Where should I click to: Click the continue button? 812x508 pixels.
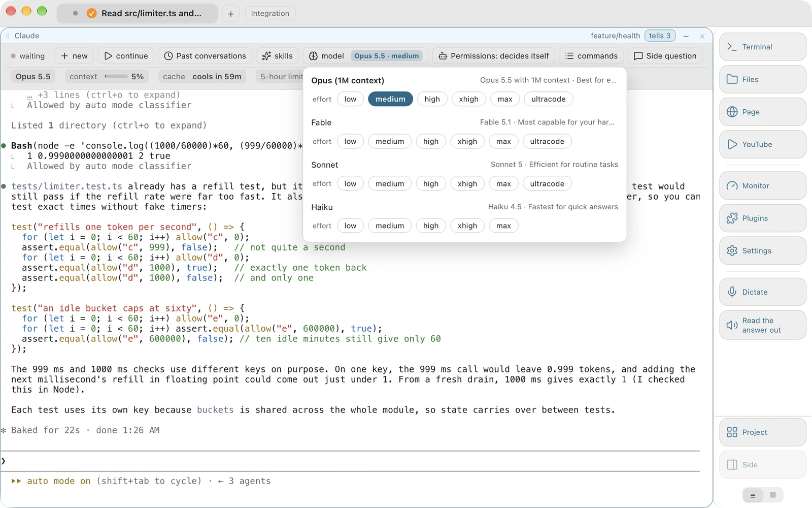pyautogui.click(x=126, y=56)
